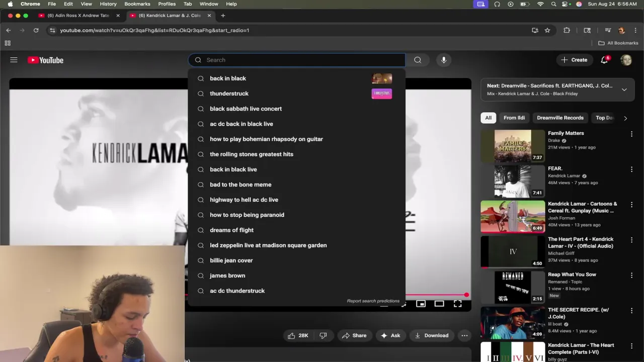The width and height of the screenshot is (644, 362).
Task: Select the From Ildi filter chip
Action: click(514, 118)
